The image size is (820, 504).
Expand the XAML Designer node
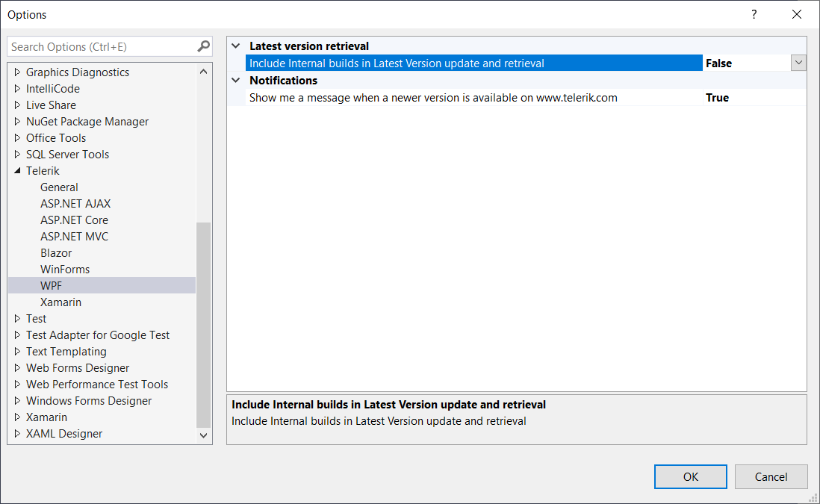pyautogui.click(x=18, y=433)
